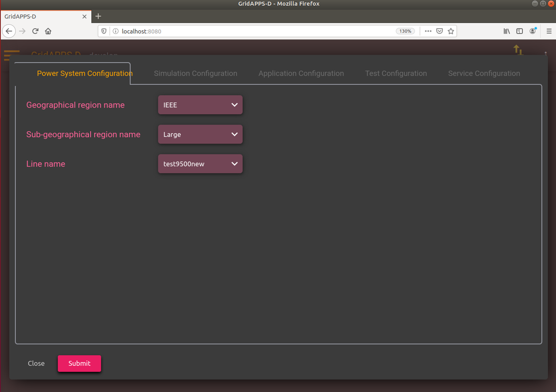Toggle the Firefox sidebar view icon
Screen dimensions: 556x392
tap(520, 31)
